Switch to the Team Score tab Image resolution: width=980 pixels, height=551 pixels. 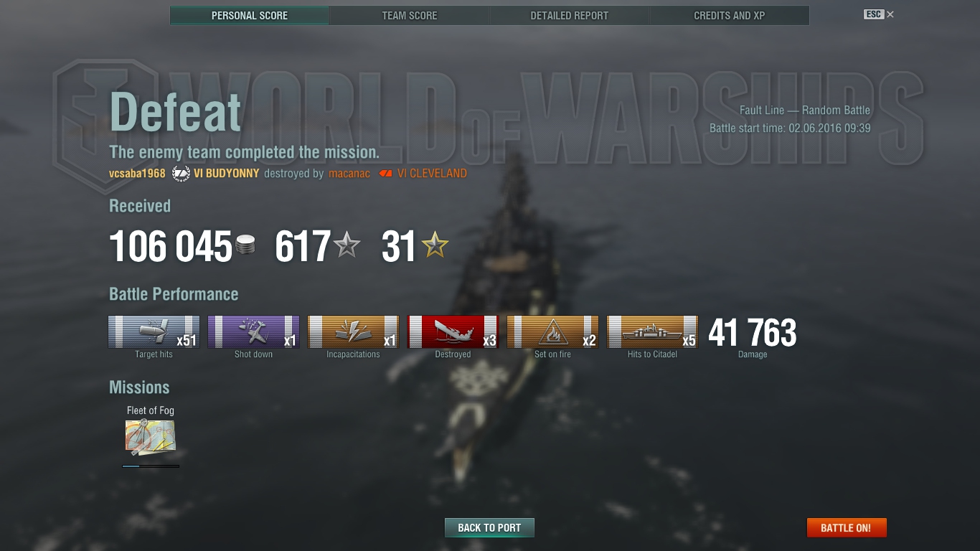410,15
